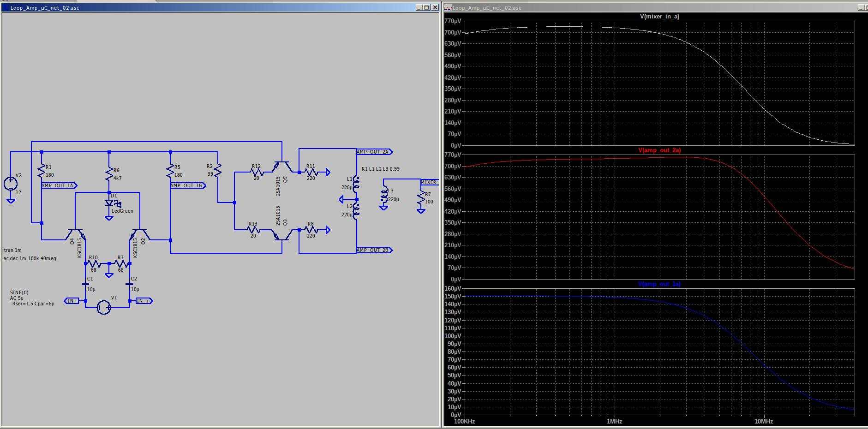Close the schematic window

435,7
